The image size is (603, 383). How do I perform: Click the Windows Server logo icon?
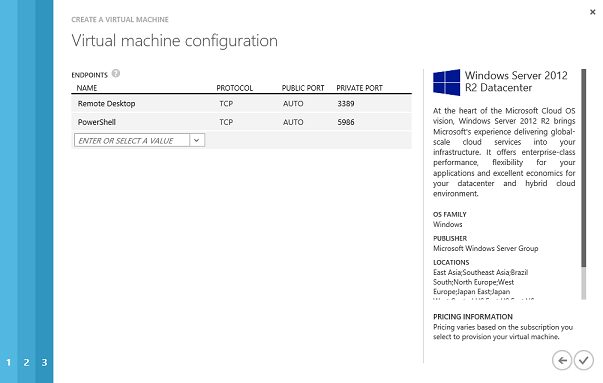(446, 82)
